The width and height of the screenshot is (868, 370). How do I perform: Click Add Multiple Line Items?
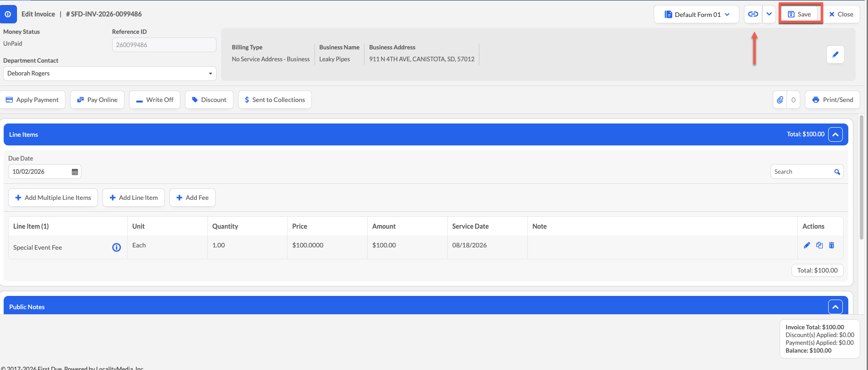point(53,198)
